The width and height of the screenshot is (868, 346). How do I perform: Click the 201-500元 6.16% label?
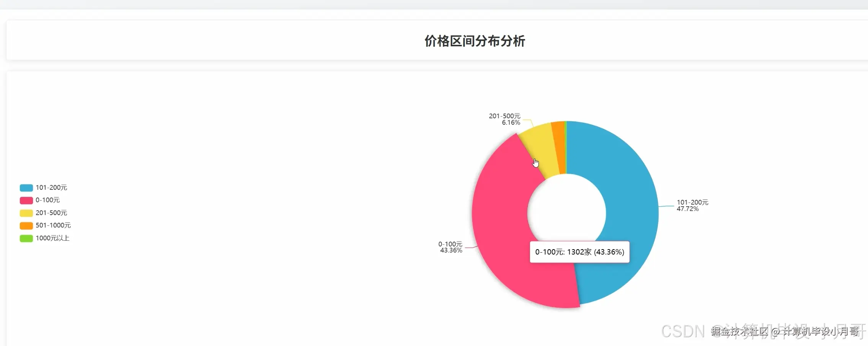505,119
